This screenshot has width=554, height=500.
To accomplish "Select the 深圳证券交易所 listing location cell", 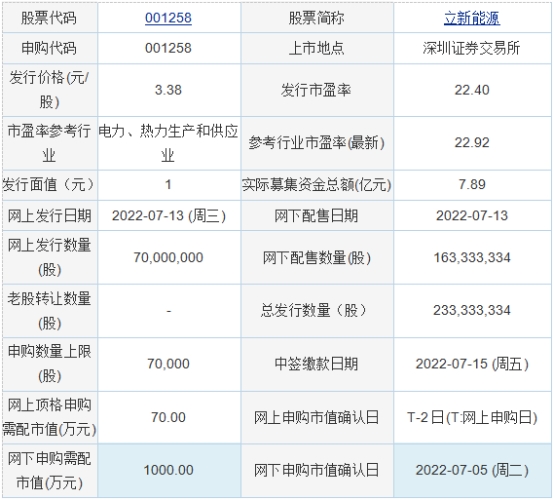I will [472, 48].
